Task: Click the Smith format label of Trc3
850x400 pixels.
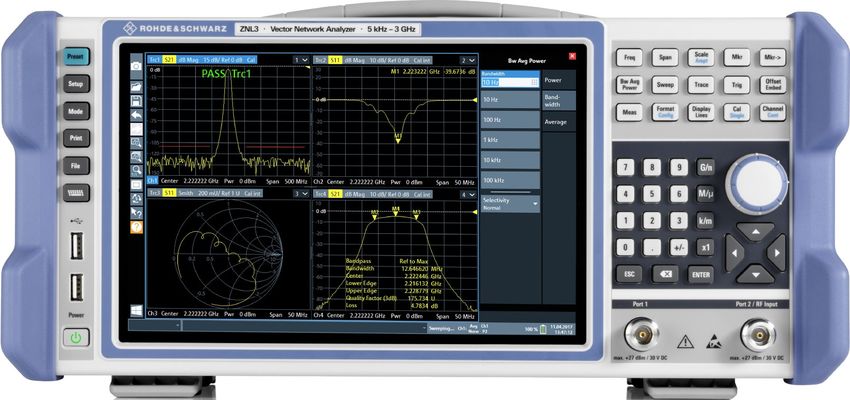Action: tap(185, 193)
